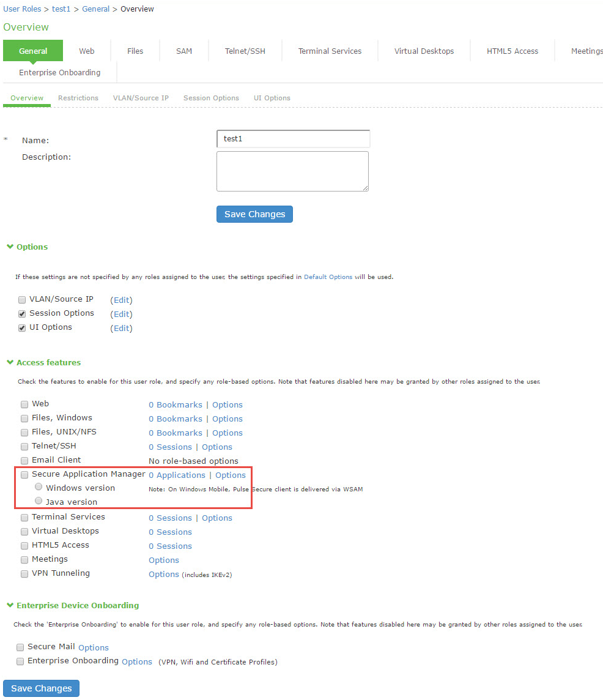
Task: Enable the VLAN/Source IP option checkbox
Action: pos(22,299)
